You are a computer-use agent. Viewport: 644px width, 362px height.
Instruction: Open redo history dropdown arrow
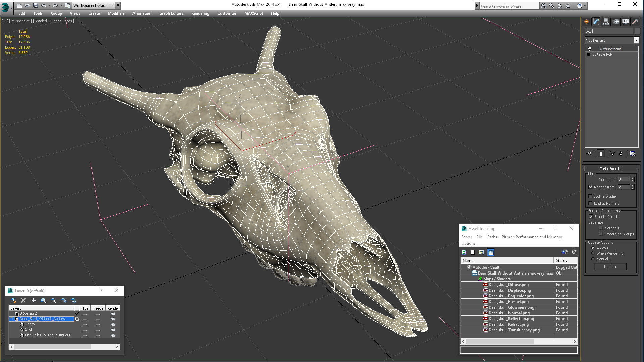pyautogui.click(x=61, y=6)
